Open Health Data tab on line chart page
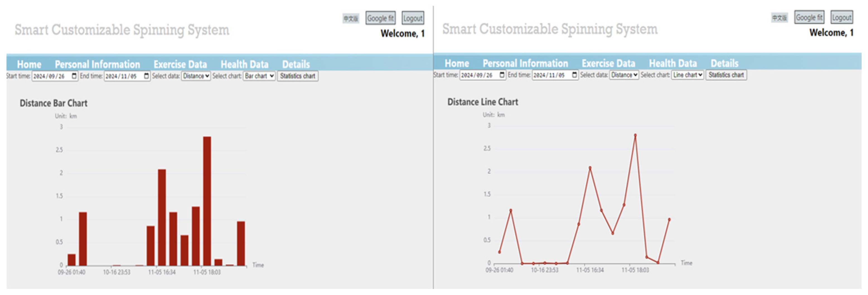Screen dimensions: 868x295 coord(673,63)
